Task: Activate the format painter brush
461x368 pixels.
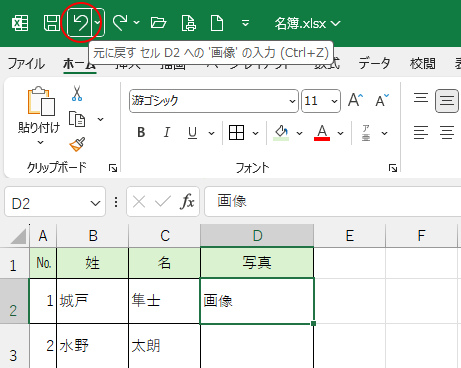Action: pyautogui.click(x=77, y=144)
